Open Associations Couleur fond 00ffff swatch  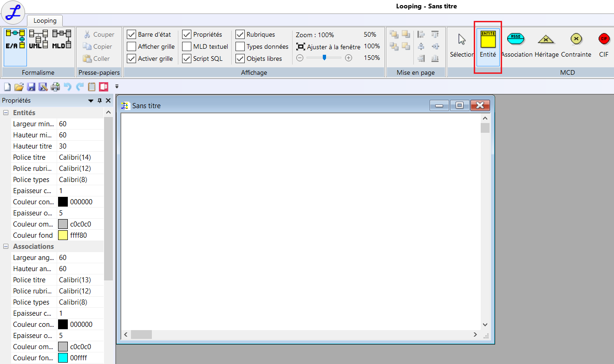pyautogui.click(x=63, y=358)
